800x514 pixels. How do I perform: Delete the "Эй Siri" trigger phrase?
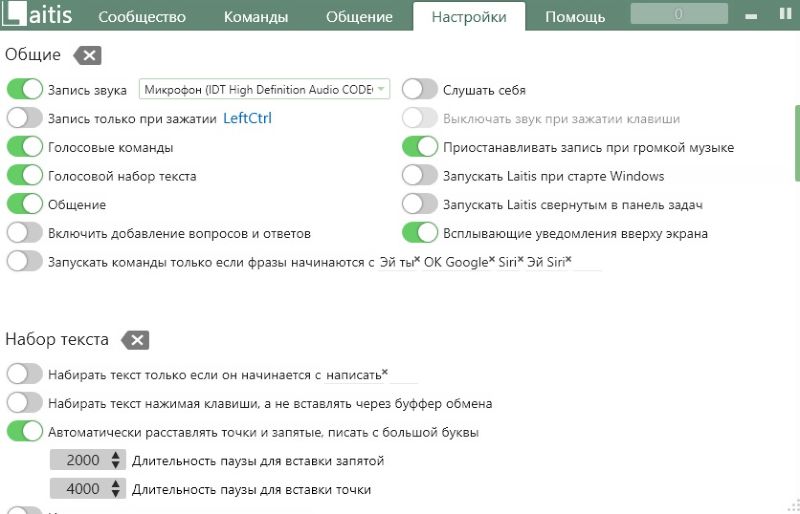pyautogui.click(x=569, y=259)
